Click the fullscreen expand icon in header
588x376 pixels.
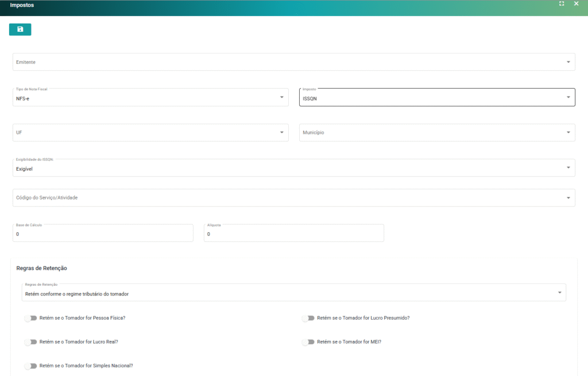pos(562,4)
